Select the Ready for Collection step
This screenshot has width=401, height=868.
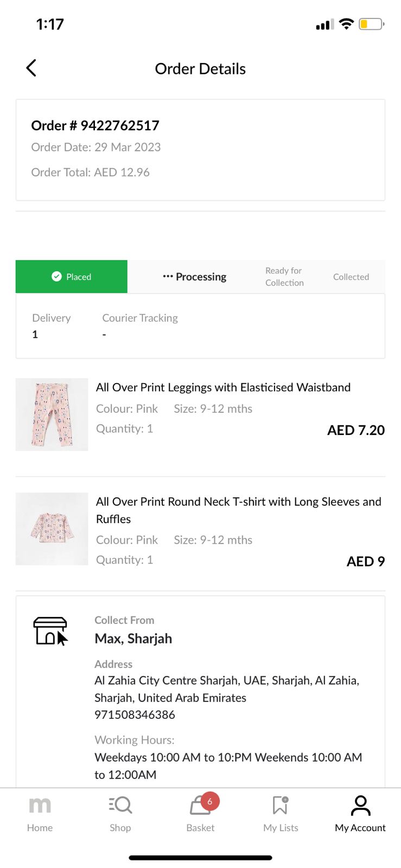284,277
